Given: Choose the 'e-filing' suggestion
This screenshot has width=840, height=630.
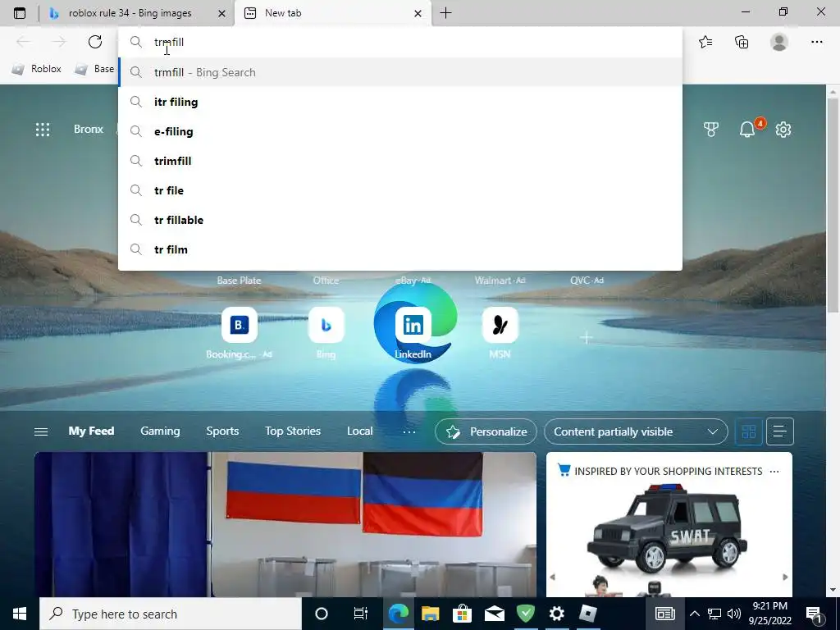Looking at the screenshot, I should pyautogui.click(x=400, y=131).
